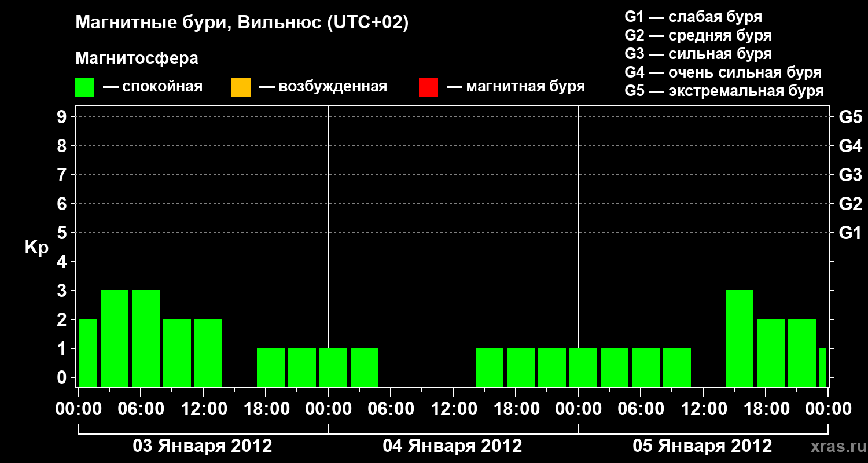Click the '06:00' tick label of 05 January
Viewport: 868px width, 463px height.
pos(641,409)
